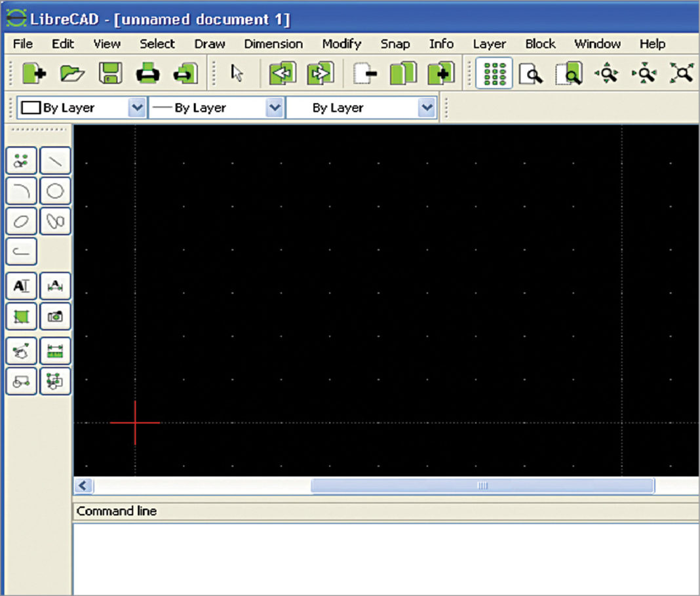Select the Arc drawing tool
This screenshot has height=596, width=700.
20,191
